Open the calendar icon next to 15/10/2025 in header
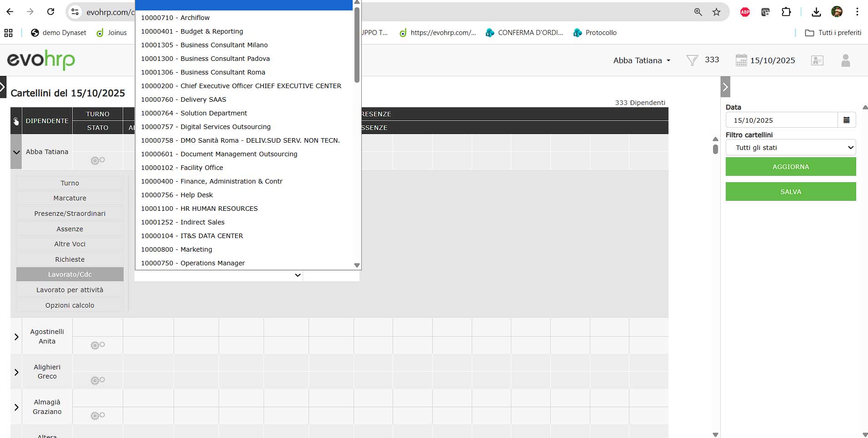868x438 pixels. (x=741, y=60)
